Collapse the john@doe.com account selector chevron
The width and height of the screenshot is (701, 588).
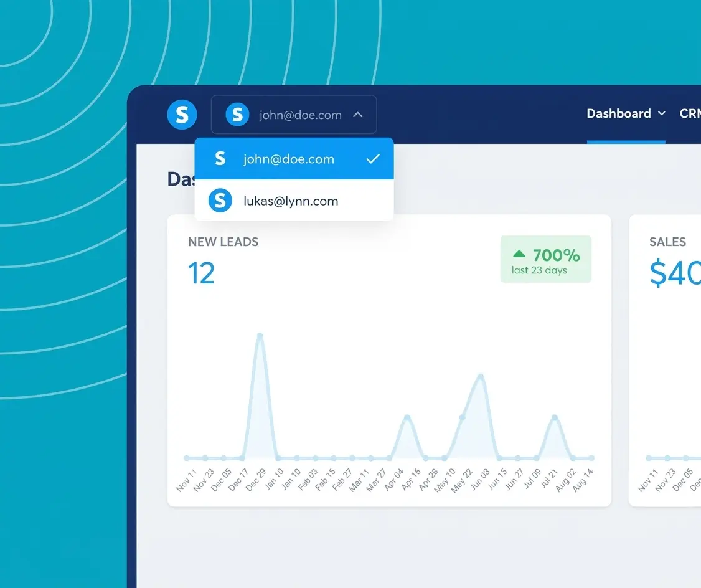coord(357,115)
